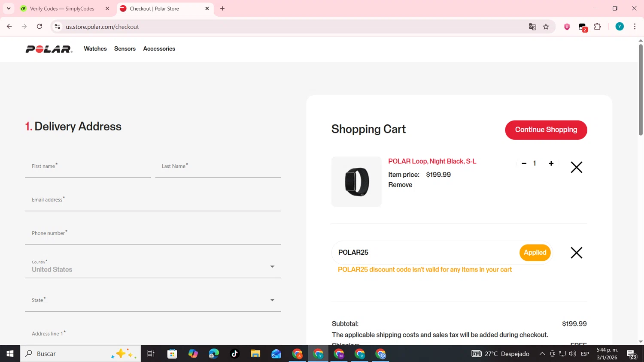Decrease item quantity with minus
Viewport: 644px width, 362px height.
[524, 163]
